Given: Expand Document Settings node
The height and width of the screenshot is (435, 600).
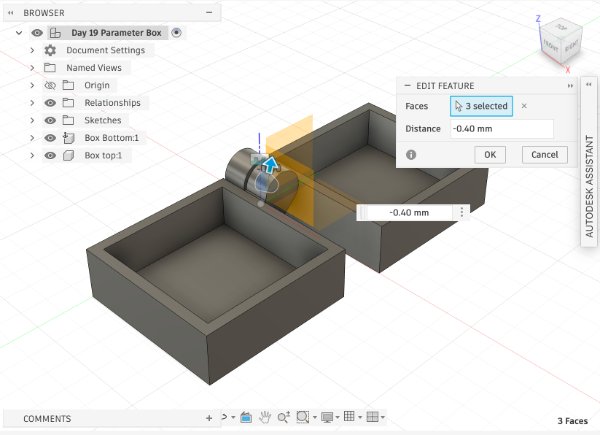Looking at the screenshot, I should coord(32,50).
